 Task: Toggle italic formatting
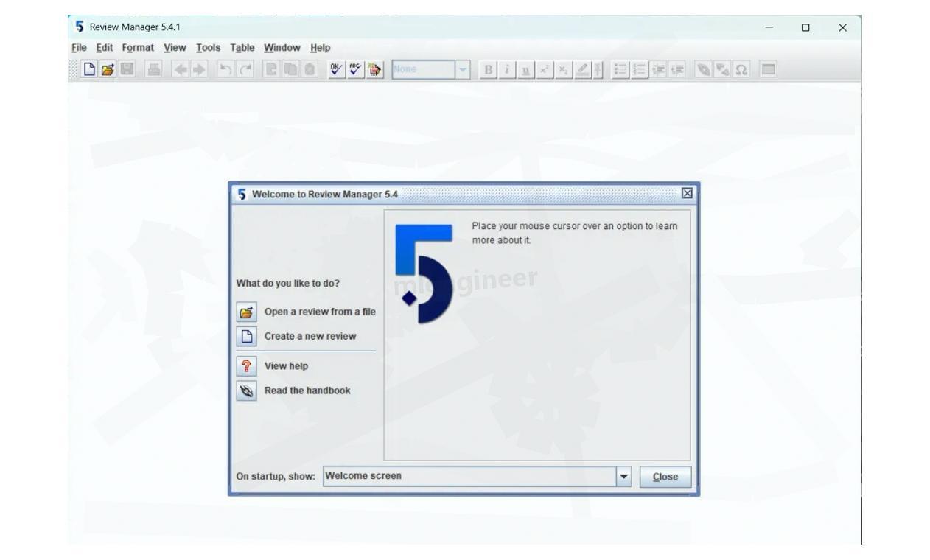(506, 70)
